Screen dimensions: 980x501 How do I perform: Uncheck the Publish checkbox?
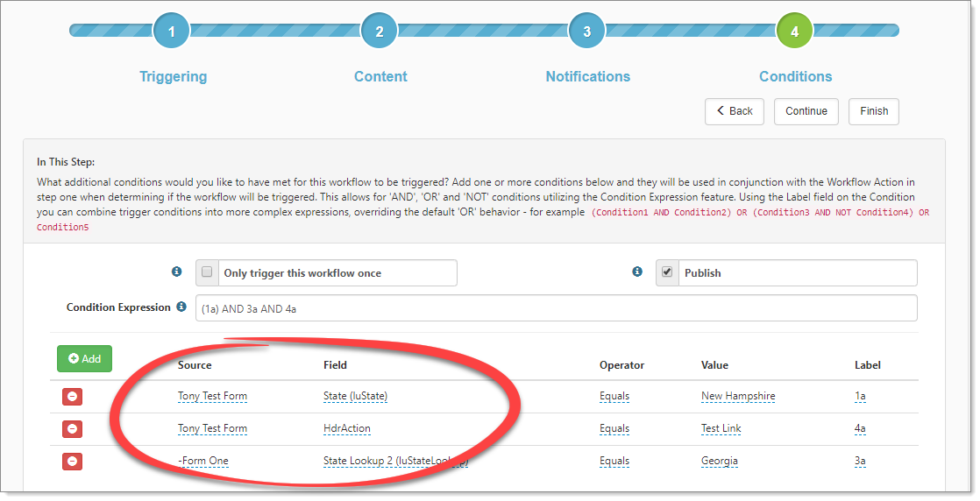[667, 272]
